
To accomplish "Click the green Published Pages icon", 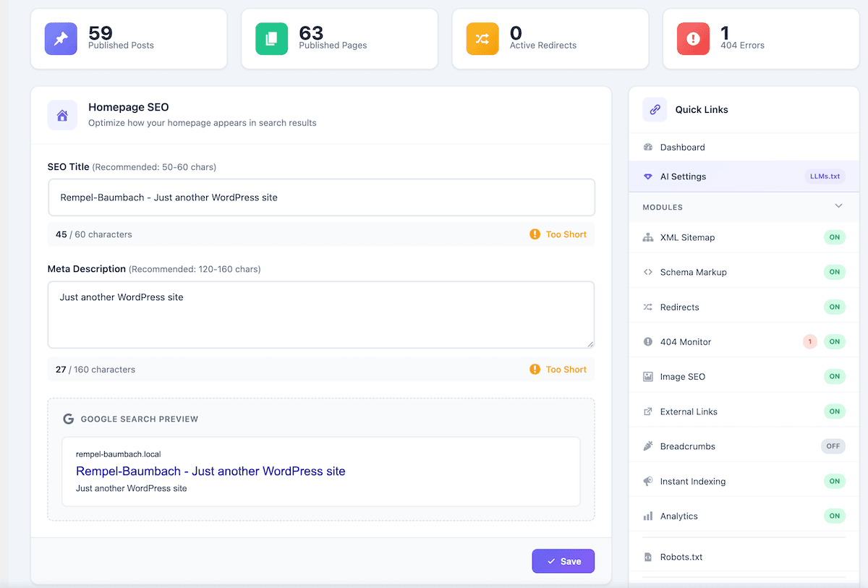I will (271, 39).
